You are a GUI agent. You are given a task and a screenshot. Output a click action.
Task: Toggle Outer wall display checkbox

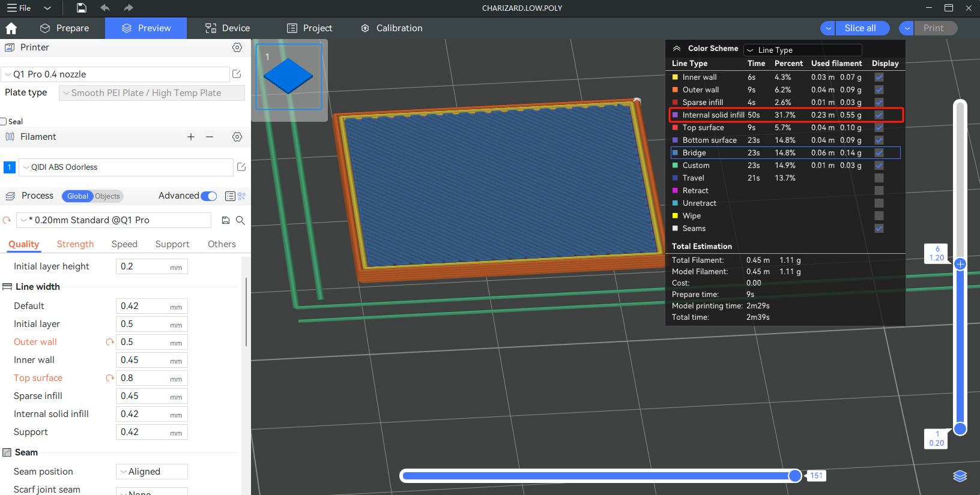(879, 89)
